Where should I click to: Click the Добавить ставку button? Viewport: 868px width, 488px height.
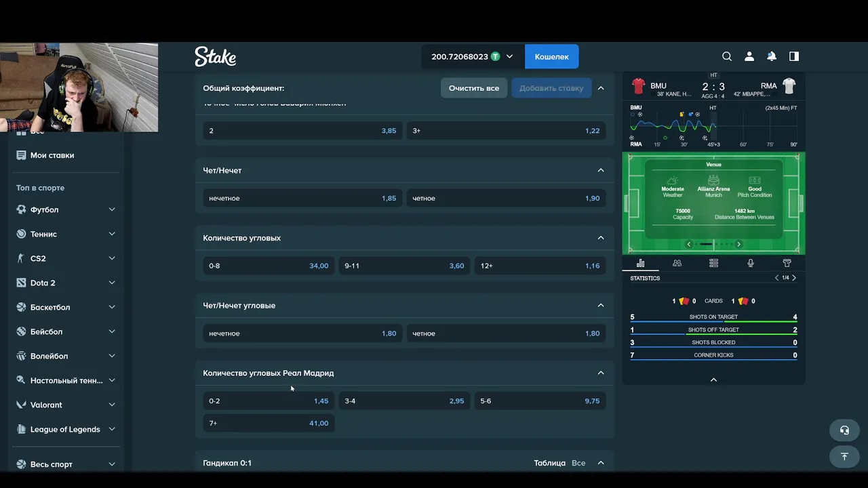(551, 88)
